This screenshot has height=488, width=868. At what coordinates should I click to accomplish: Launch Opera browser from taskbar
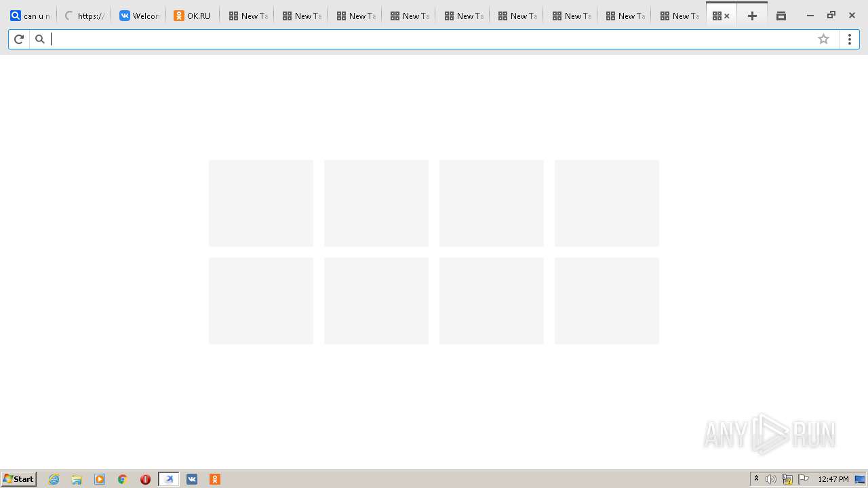(x=145, y=479)
